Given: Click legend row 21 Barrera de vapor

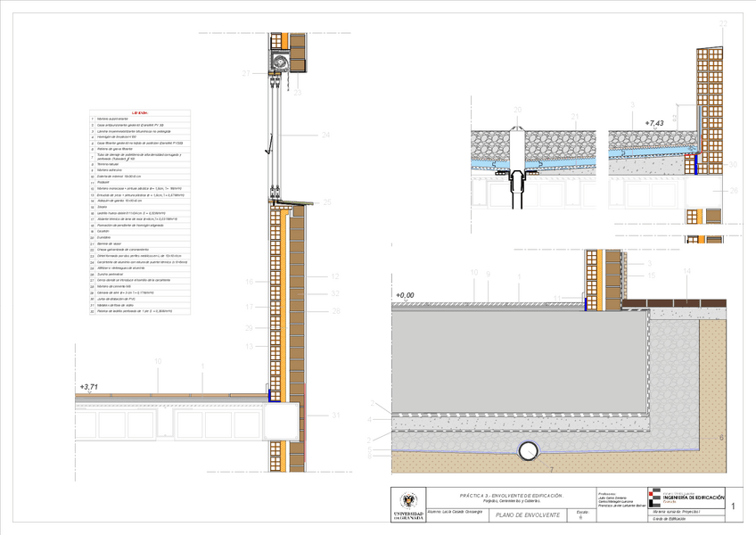Looking at the screenshot, I should (x=140, y=243).
